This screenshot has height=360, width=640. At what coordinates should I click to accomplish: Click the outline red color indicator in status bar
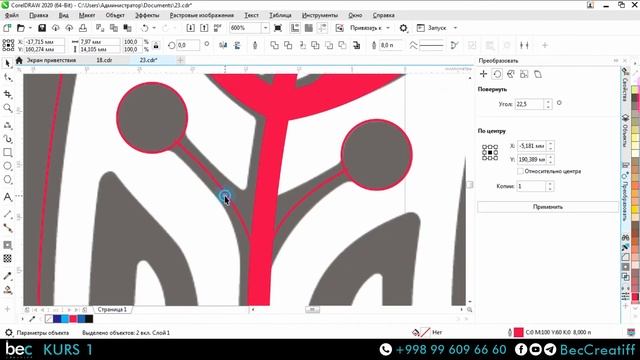(x=518, y=332)
